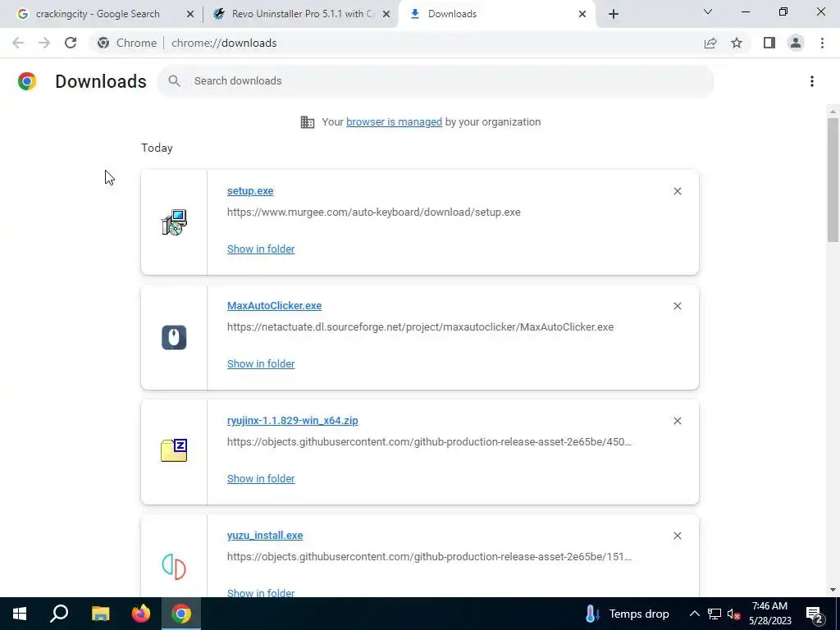The image size is (840, 630).
Task: Click the Chrome taskbar icon
Action: pos(181,614)
